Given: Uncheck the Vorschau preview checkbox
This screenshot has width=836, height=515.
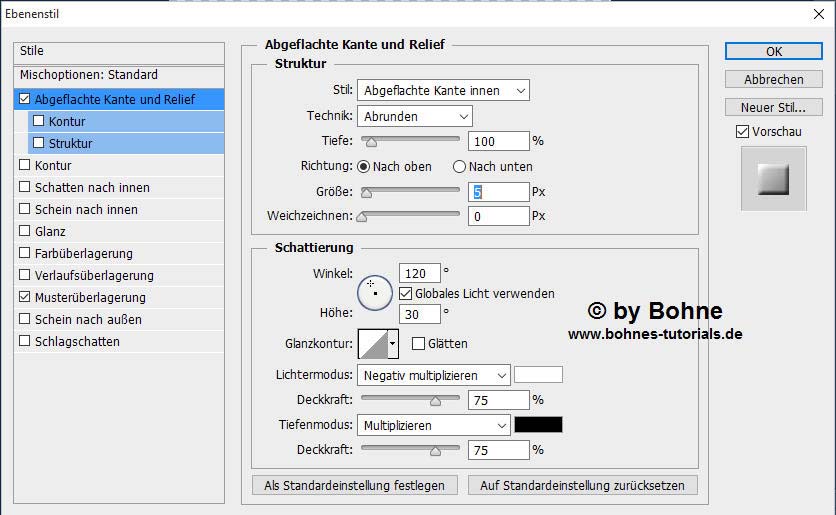Looking at the screenshot, I should [742, 132].
